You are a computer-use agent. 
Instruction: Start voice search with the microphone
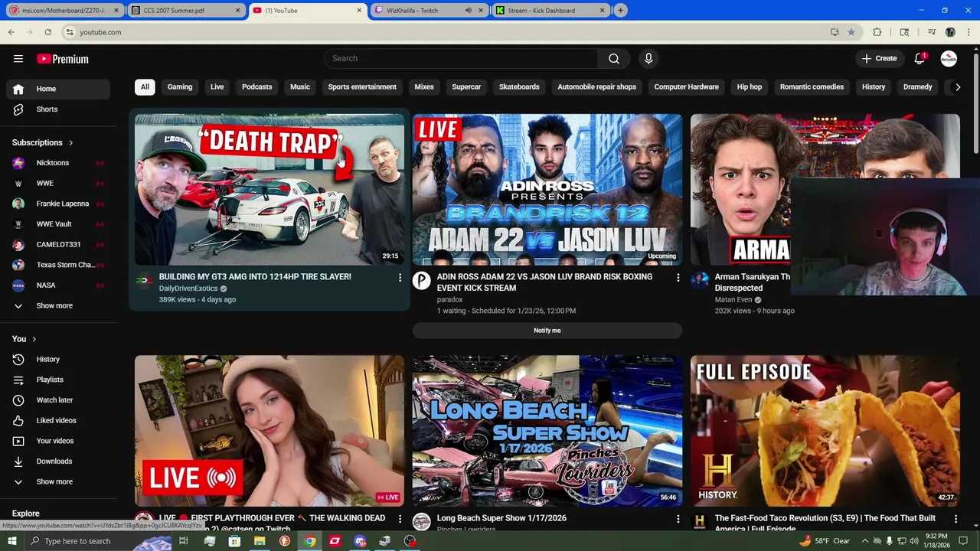pos(648,59)
